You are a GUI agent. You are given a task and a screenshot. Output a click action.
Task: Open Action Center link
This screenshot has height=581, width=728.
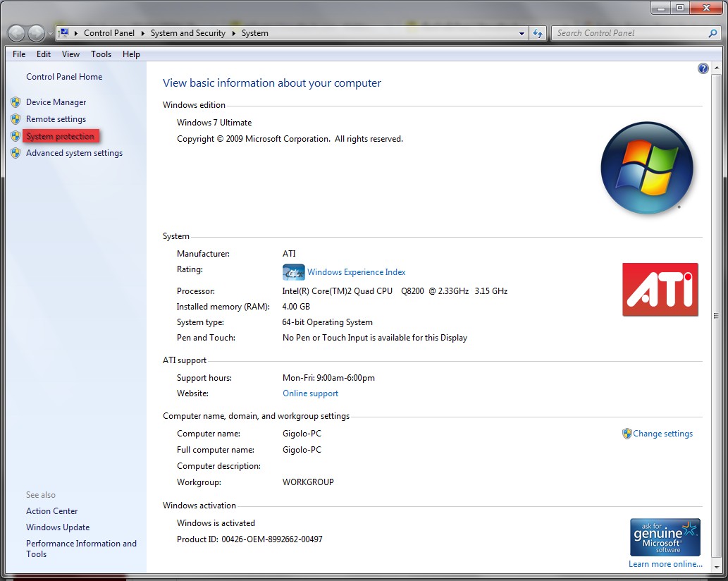point(52,511)
